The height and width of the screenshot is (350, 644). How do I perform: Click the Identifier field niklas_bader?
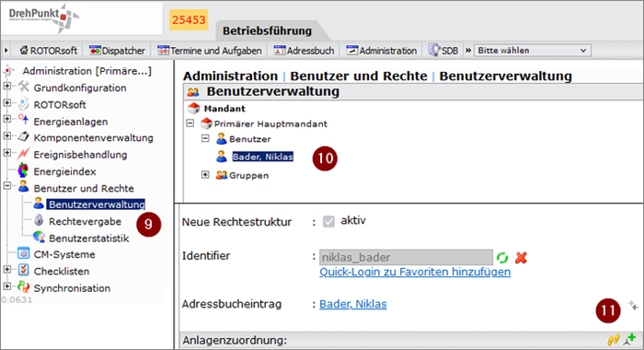click(407, 258)
